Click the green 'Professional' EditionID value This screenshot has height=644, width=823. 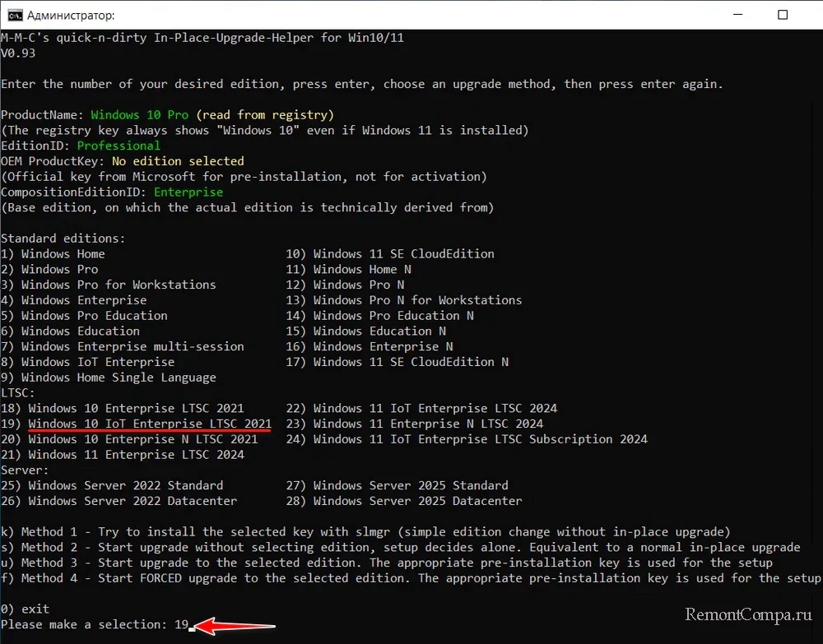point(119,146)
